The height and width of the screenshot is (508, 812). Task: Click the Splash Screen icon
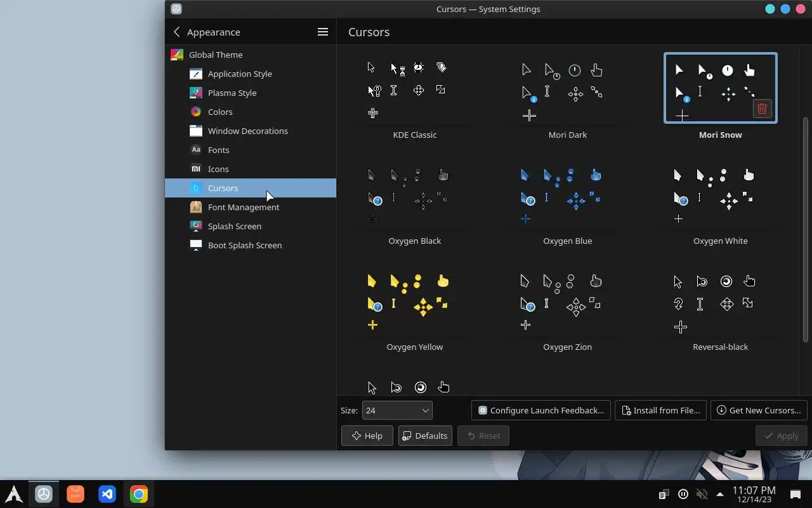point(196,226)
